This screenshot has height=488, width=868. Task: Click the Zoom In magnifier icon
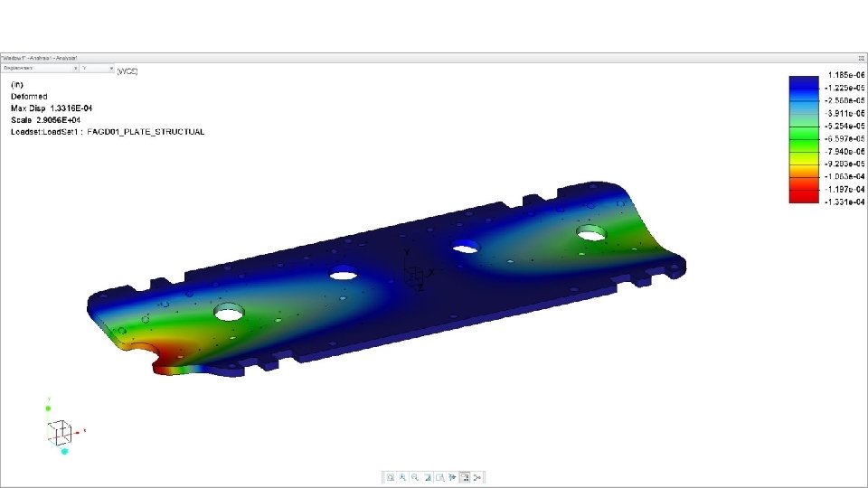pos(402,477)
